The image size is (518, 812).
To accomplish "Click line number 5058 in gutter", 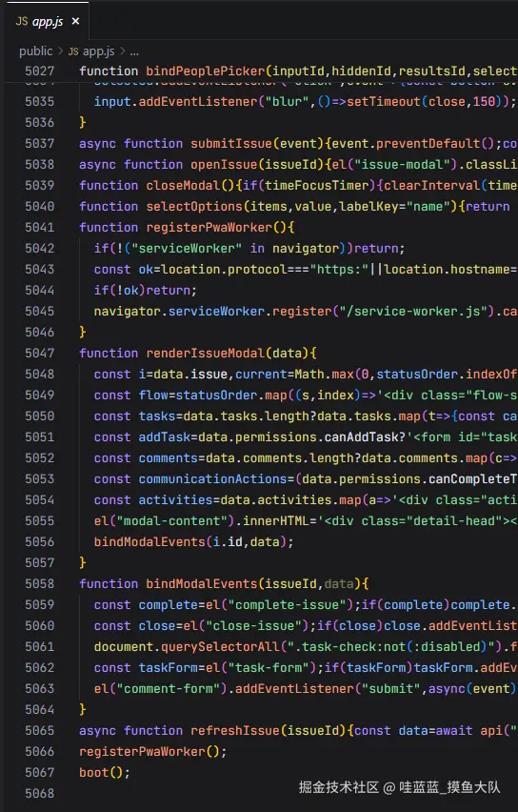I will tap(40, 583).
